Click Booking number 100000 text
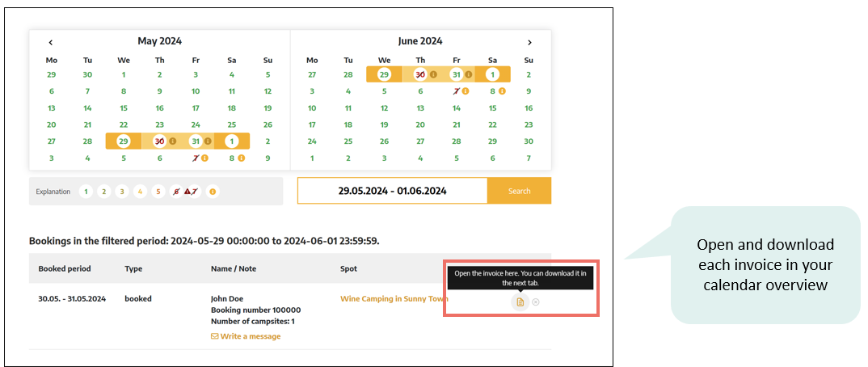 255,310
